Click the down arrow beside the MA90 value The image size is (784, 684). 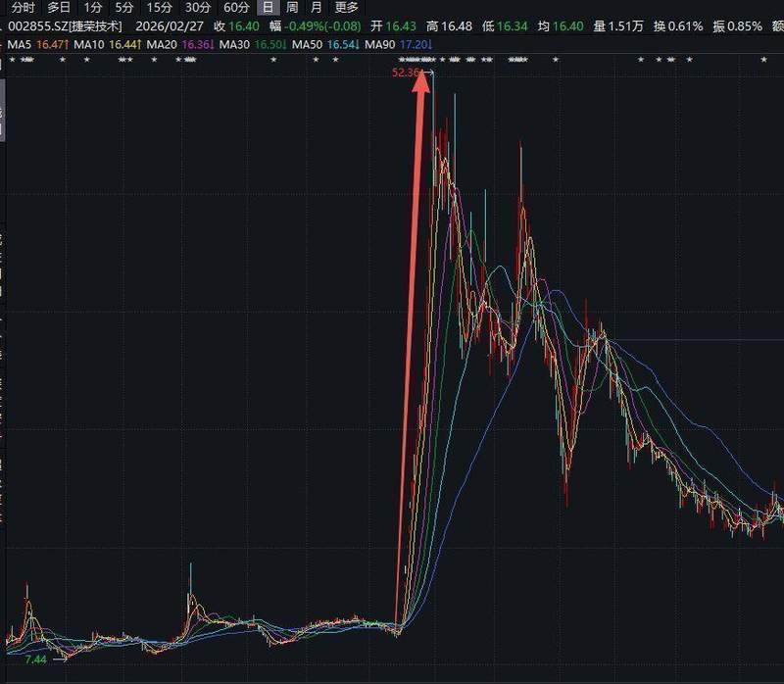click(x=429, y=46)
